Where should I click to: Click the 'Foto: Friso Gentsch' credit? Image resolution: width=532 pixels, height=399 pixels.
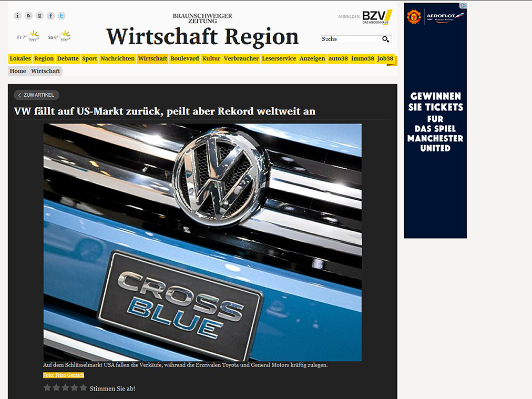pos(64,375)
